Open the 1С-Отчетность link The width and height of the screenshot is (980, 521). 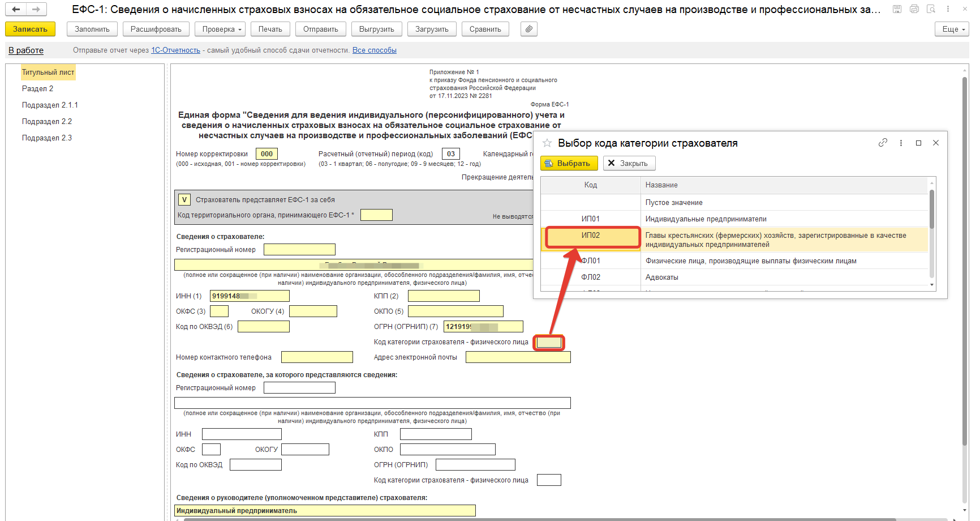coord(175,50)
